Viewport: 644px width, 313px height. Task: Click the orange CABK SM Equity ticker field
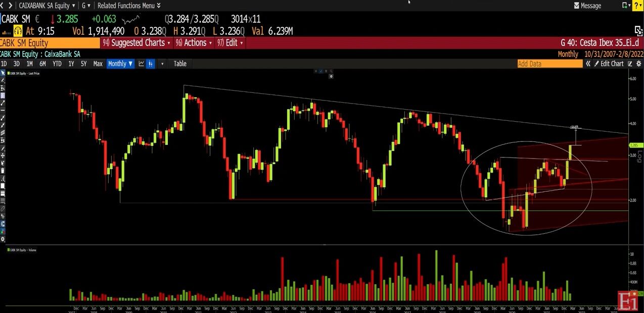tap(50, 43)
